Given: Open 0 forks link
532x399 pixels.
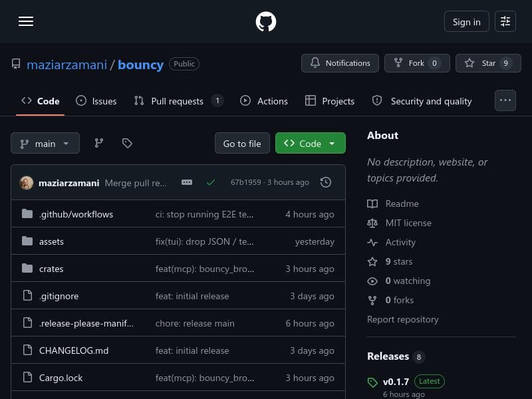Looking at the screenshot, I should click(400, 301).
